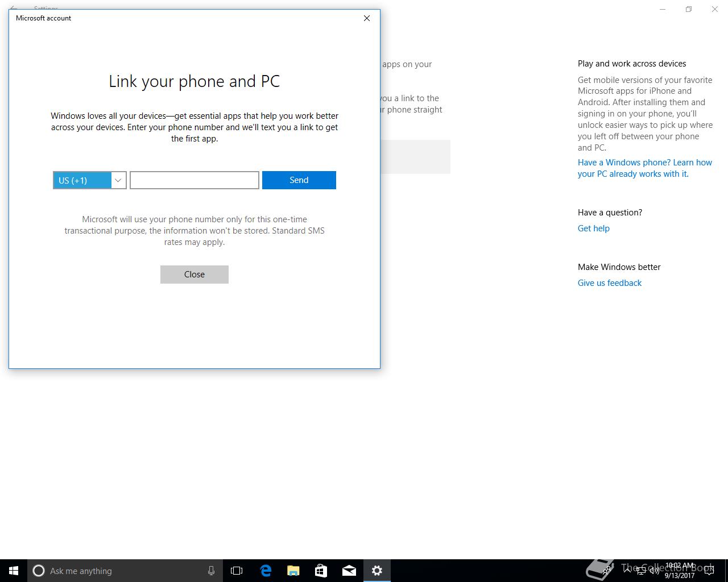Open the Microsoft Store taskbar icon

[321, 571]
